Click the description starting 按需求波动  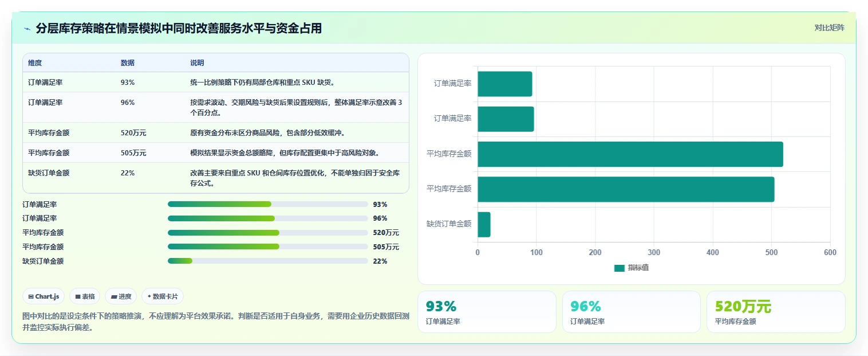pos(296,107)
